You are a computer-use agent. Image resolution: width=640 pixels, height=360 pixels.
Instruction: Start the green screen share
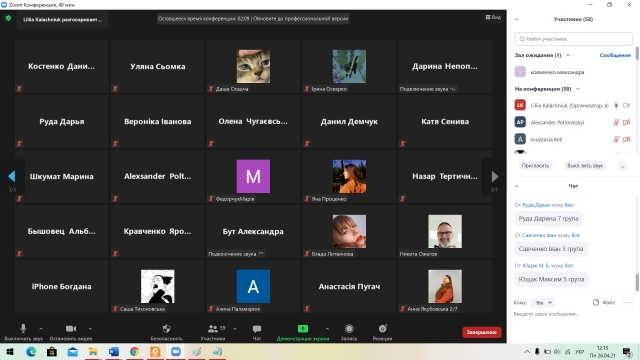point(303,329)
